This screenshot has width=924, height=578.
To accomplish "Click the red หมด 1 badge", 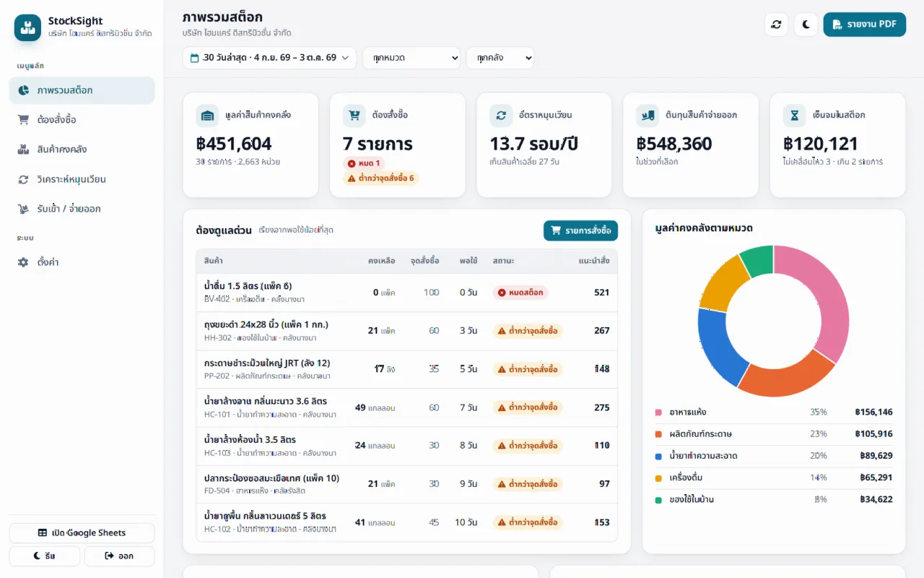I will 364,163.
